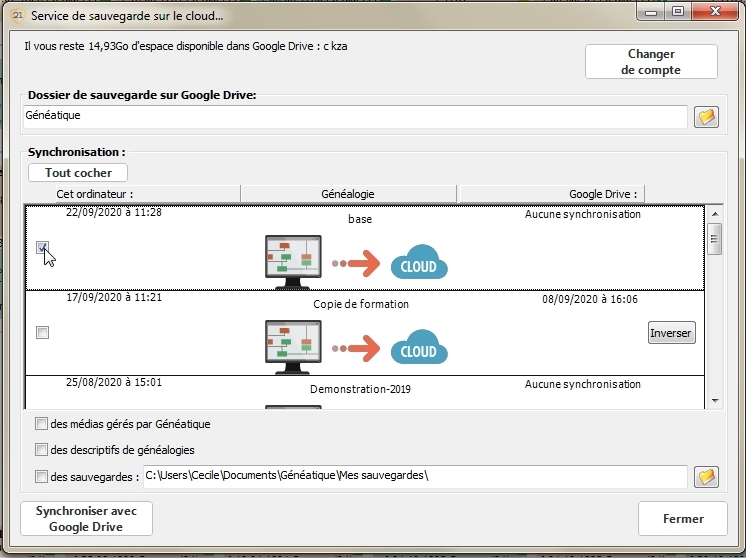
Task: Click the cloud icon in Copie de formation row
Action: pos(419,347)
